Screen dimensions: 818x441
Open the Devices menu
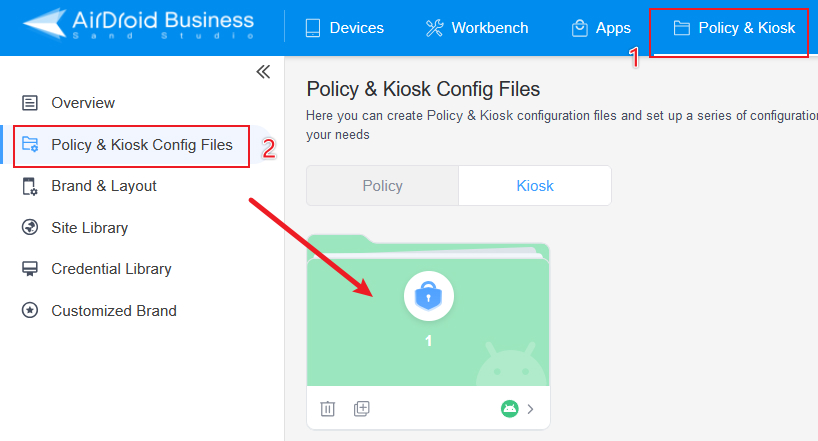coord(344,28)
